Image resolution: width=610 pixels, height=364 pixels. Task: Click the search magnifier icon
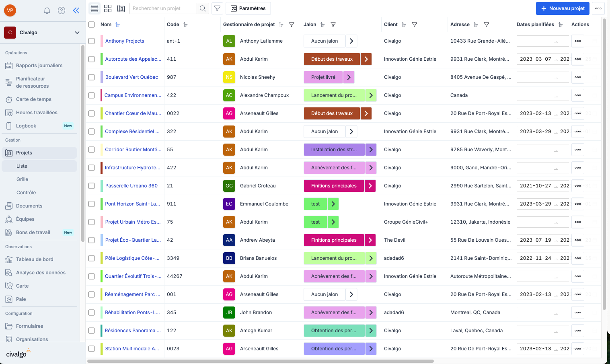(203, 8)
